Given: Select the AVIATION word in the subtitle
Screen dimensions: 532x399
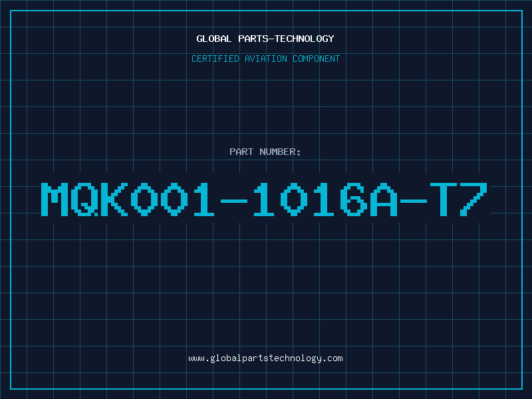Looking at the screenshot, I should pyautogui.click(x=266, y=59).
